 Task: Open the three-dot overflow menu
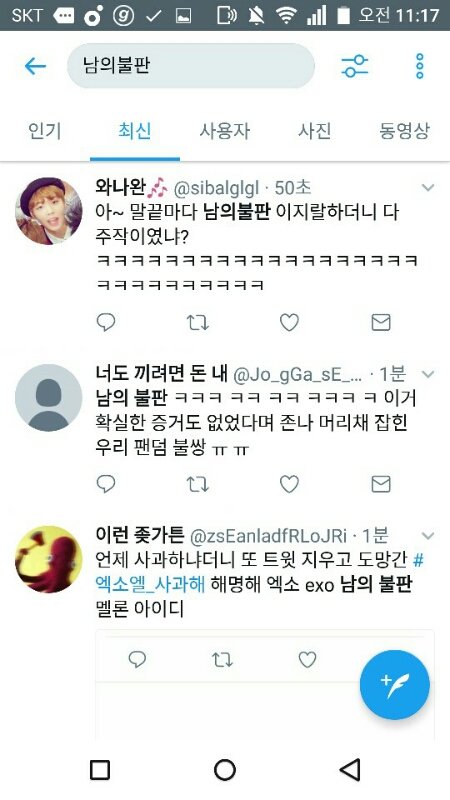[419, 66]
